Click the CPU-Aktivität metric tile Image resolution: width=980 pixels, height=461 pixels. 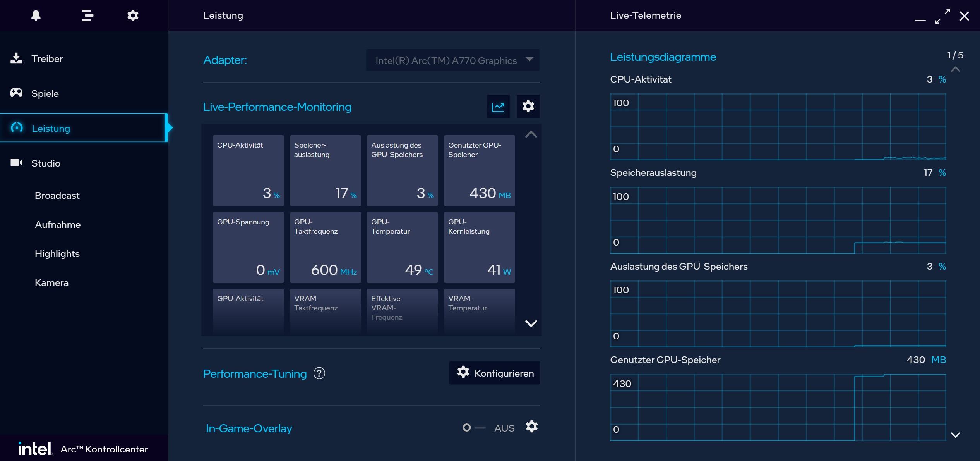[248, 170]
